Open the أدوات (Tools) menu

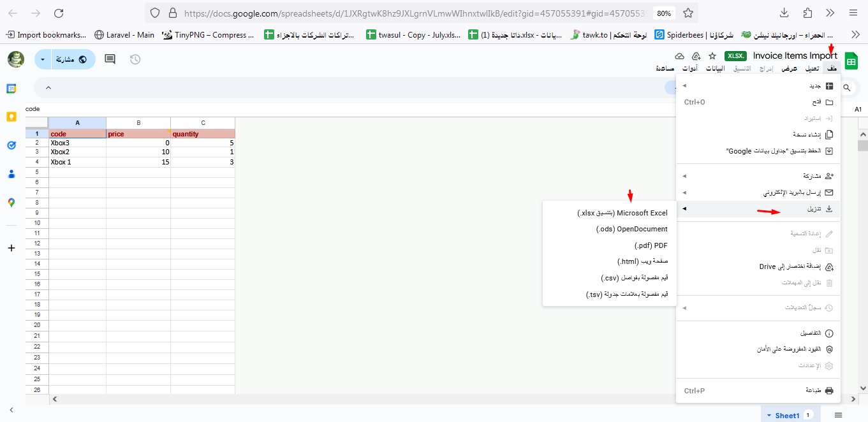(x=689, y=68)
